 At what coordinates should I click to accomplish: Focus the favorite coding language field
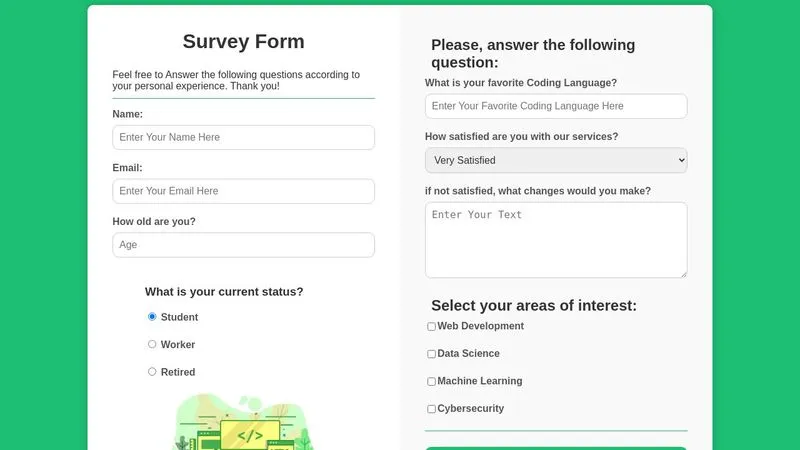[x=556, y=106]
